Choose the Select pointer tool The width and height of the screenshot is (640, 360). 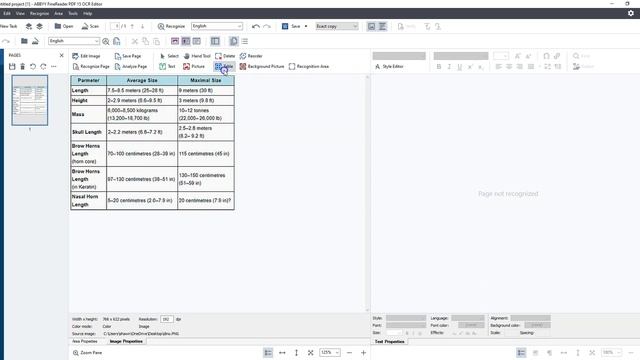coord(169,56)
